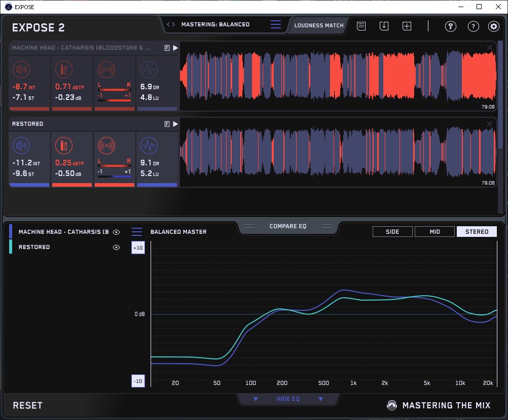The image size is (508, 420).
Task: Click the key license icon
Action: point(451,26)
